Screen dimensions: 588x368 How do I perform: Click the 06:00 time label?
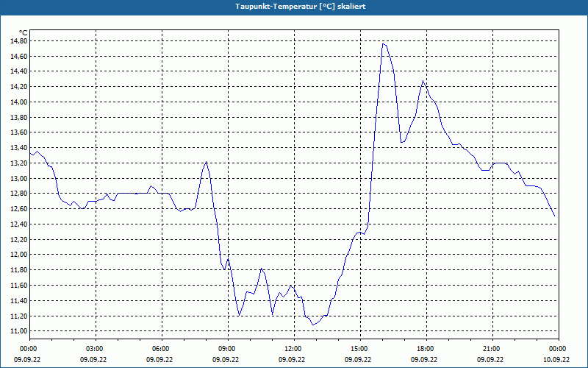[162, 349]
